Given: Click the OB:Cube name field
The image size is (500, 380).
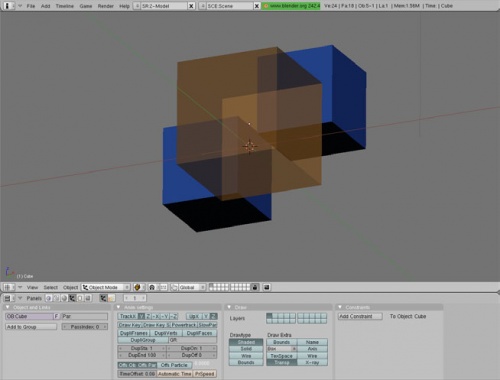Looking at the screenshot, I should (29, 316).
